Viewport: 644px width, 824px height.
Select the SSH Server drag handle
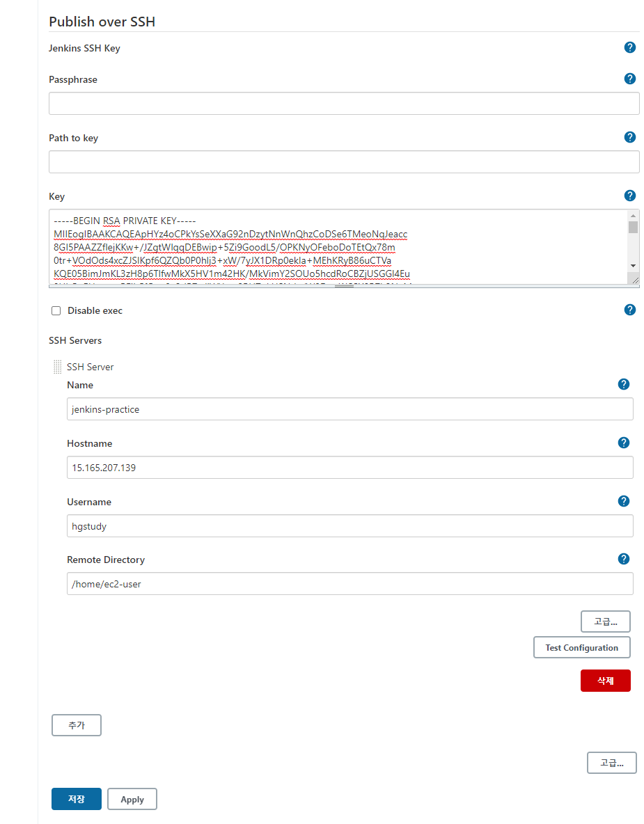(56, 366)
